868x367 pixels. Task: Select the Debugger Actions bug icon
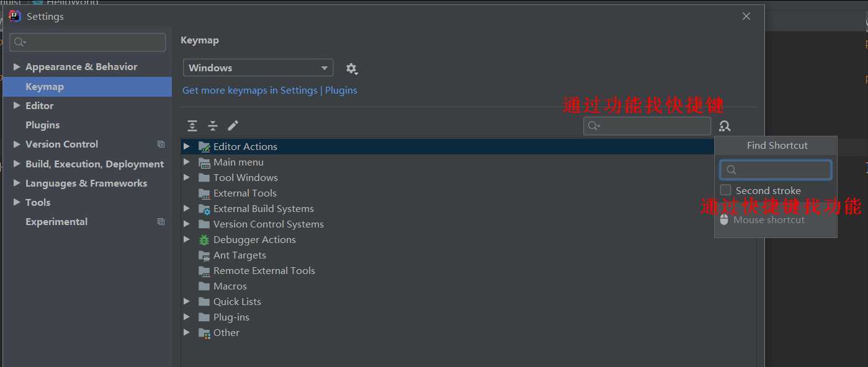tap(204, 240)
